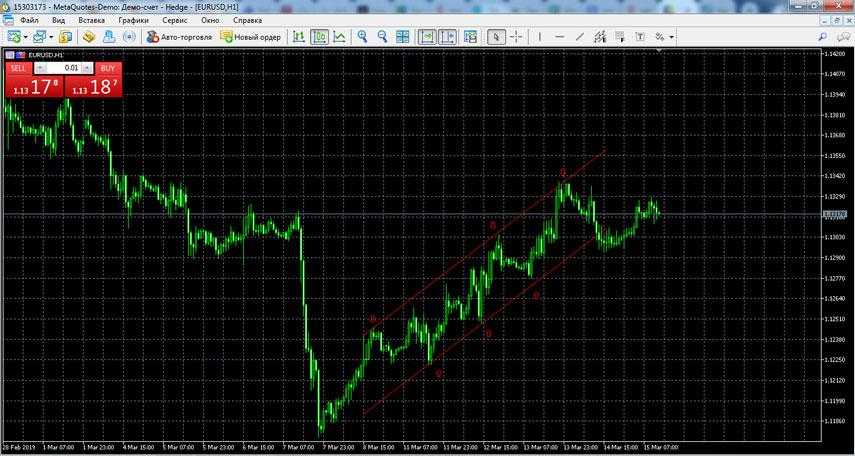Click the red SELL button
This screenshot has height=456, width=855.
[x=18, y=68]
